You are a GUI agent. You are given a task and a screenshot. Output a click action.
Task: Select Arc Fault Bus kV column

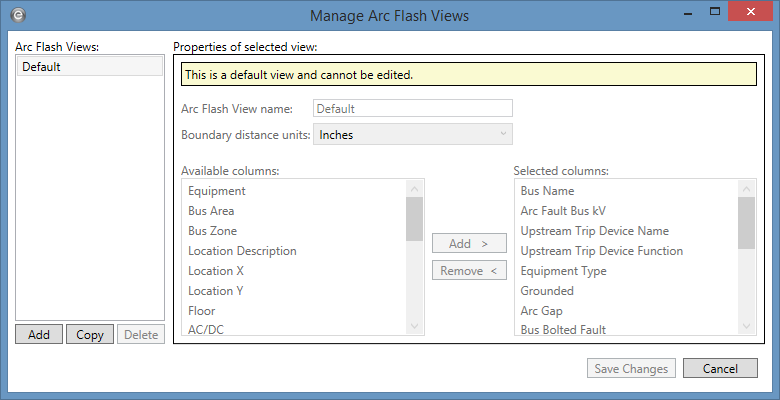coord(562,211)
